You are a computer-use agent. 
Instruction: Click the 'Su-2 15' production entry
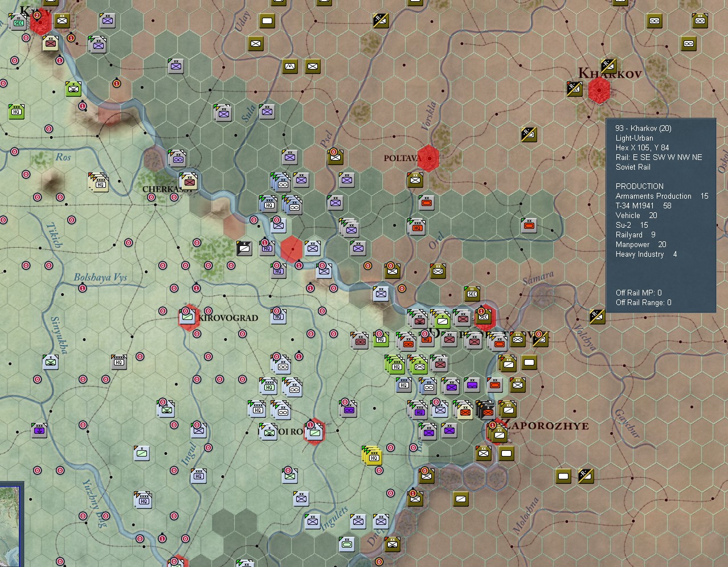(x=632, y=225)
